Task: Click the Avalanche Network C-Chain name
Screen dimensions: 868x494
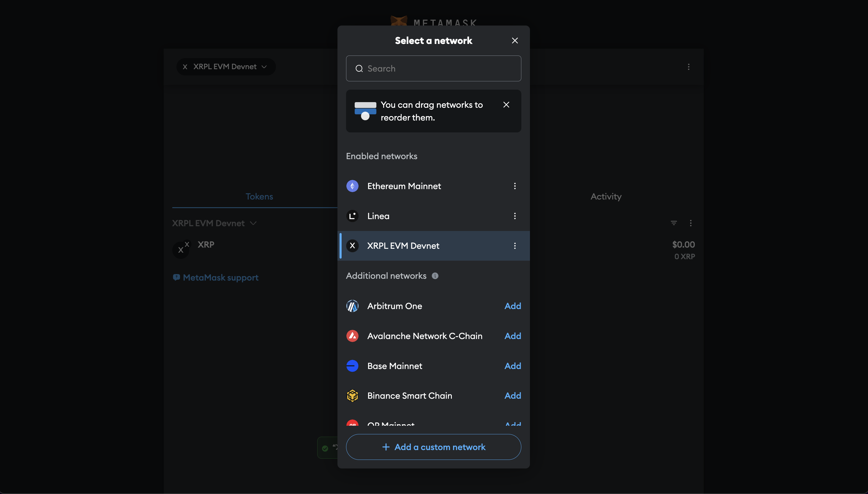Action: [x=425, y=336]
